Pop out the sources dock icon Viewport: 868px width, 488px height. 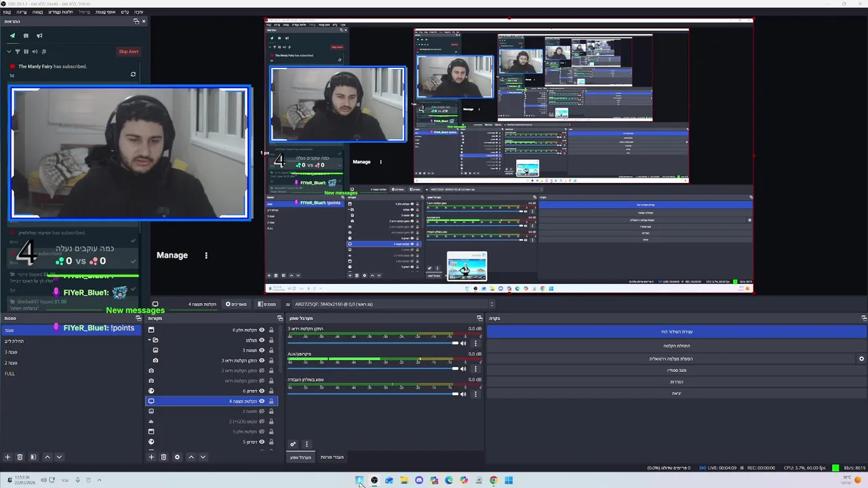click(x=279, y=319)
